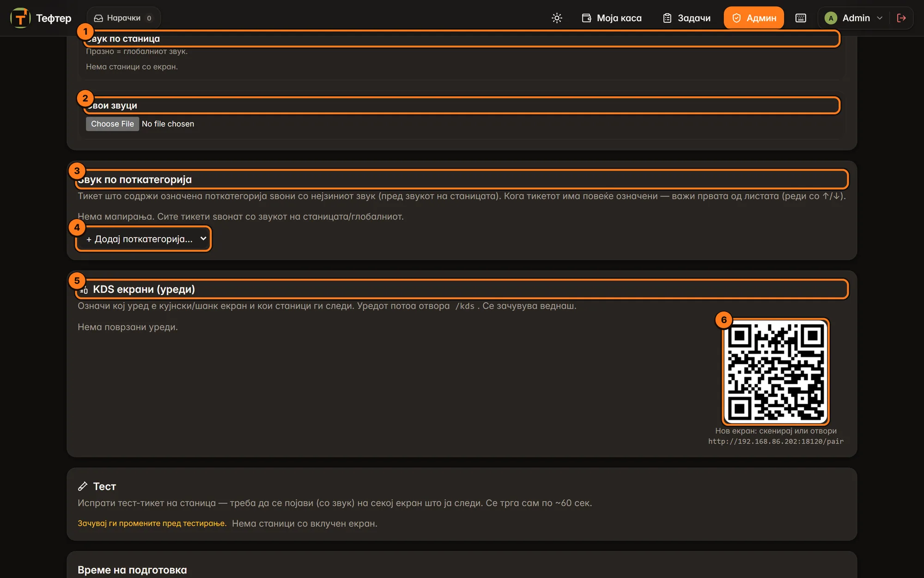This screenshot has width=924, height=578.
Task: Open the Нарачки orders inbox
Action: [123, 18]
